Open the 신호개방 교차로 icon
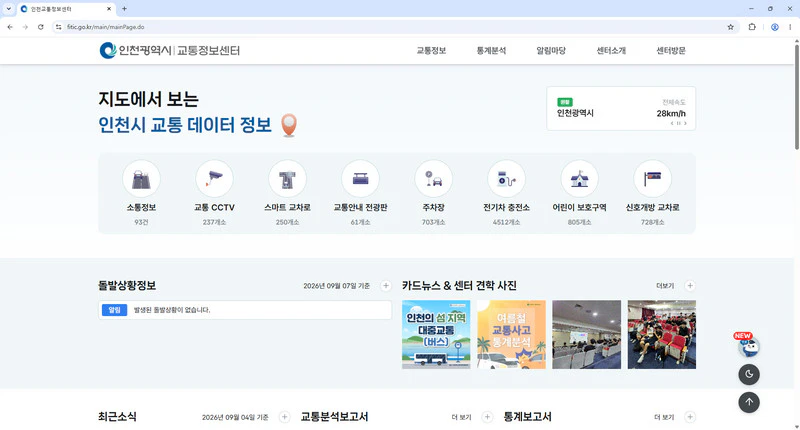This screenshot has width=800, height=430. (x=652, y=179)
